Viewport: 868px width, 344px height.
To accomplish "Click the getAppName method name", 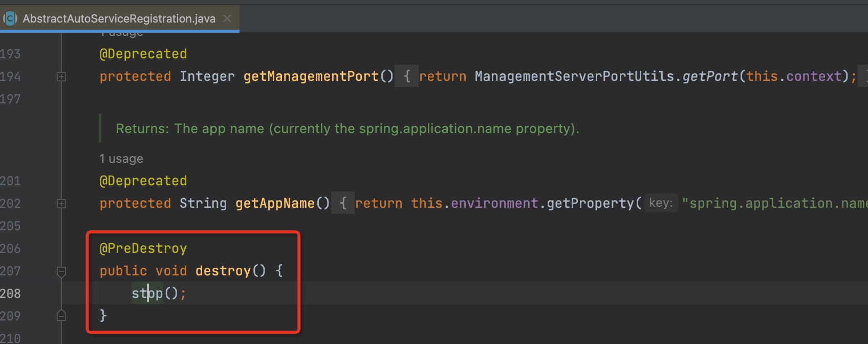I will (275, 204).
